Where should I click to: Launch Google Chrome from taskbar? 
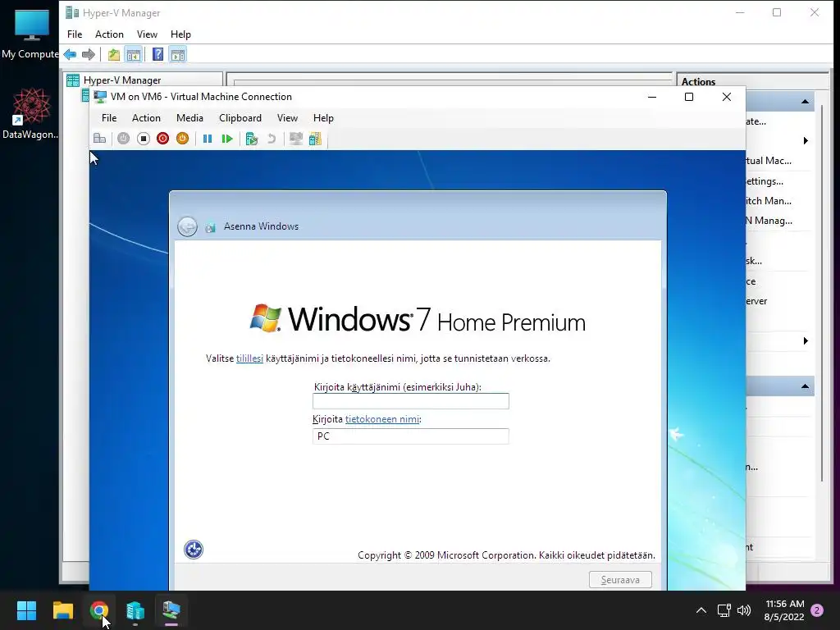tap(99, 610)
